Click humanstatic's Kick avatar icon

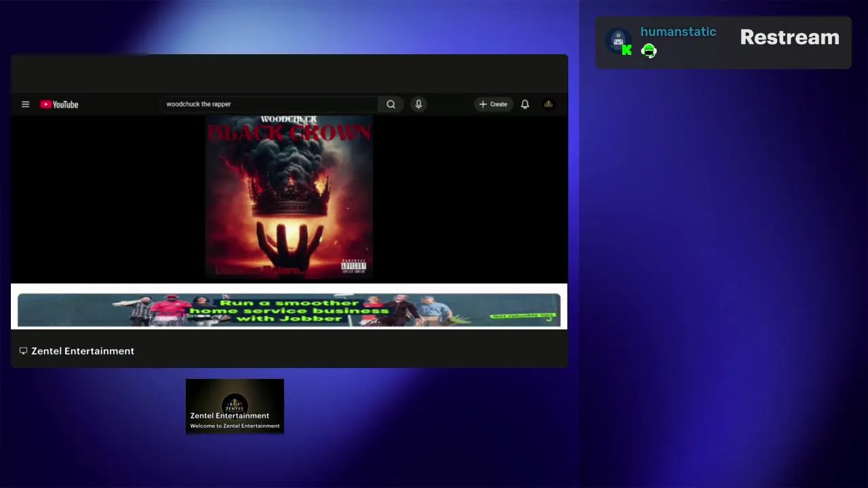click(x=618, y=42)
